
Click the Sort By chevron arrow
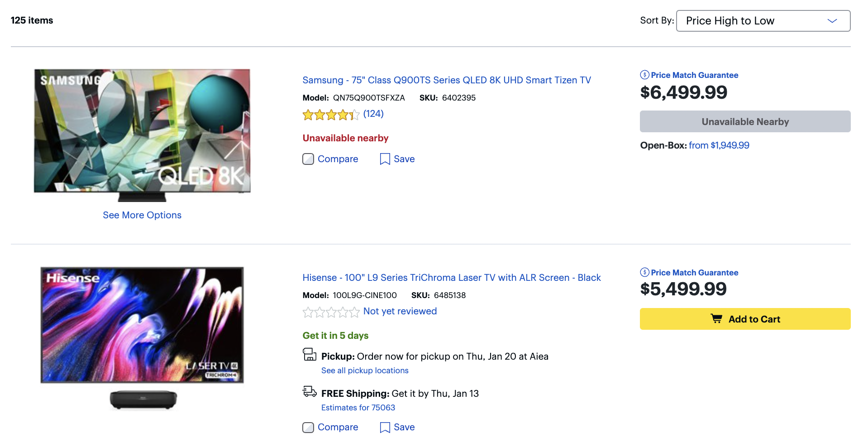pos(832,21)
